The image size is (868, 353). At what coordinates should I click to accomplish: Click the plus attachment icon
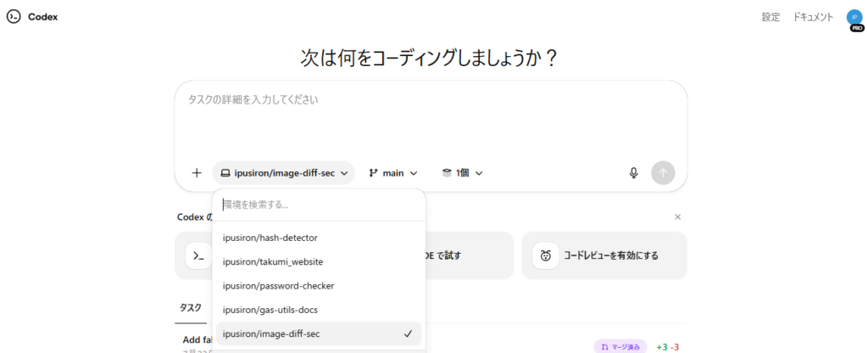[197, 173]
